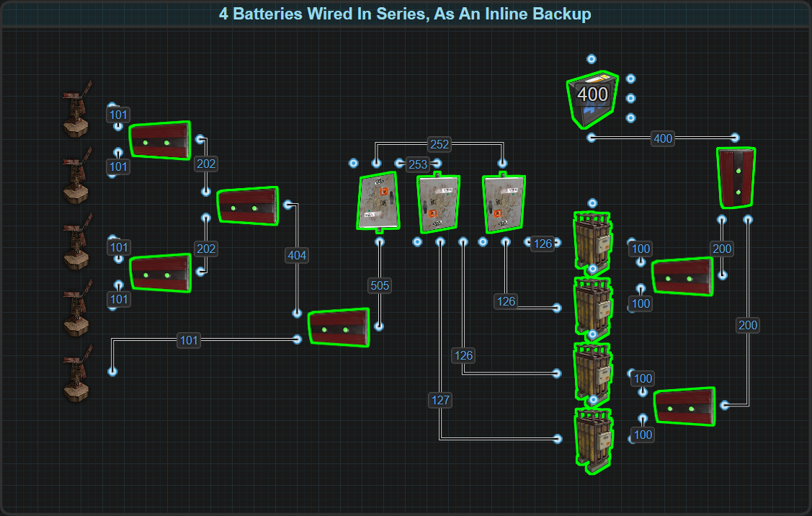Select the device displaying 400

click(592, 99)
